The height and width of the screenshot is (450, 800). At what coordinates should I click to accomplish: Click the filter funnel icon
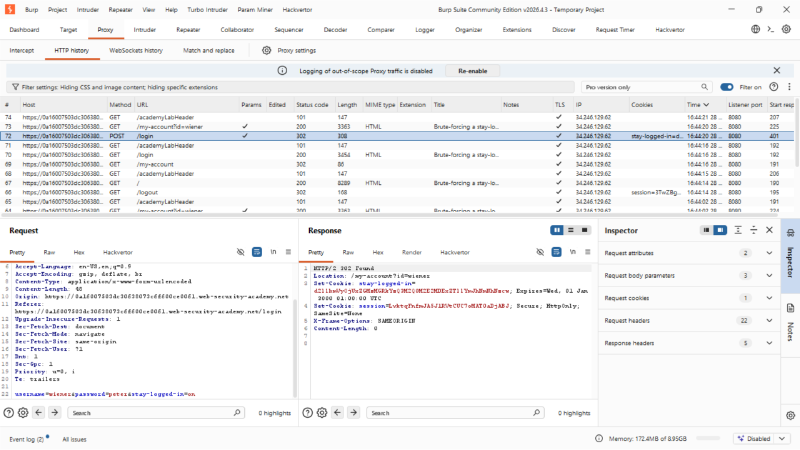[15, 87]
